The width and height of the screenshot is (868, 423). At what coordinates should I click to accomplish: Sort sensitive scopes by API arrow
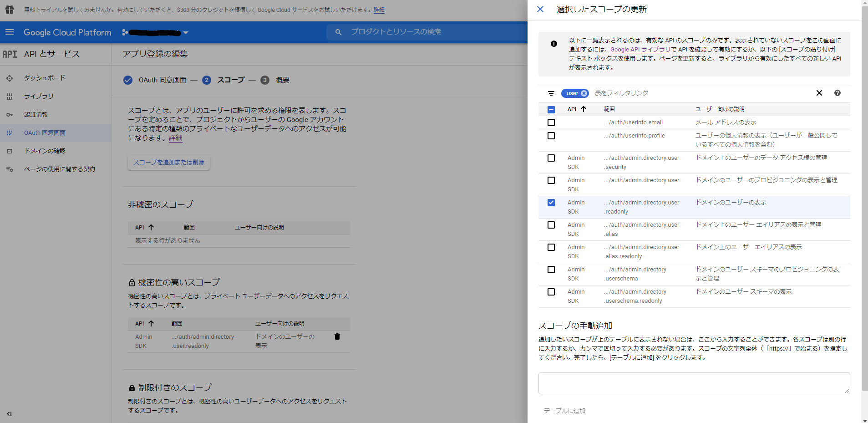point(151,324)
